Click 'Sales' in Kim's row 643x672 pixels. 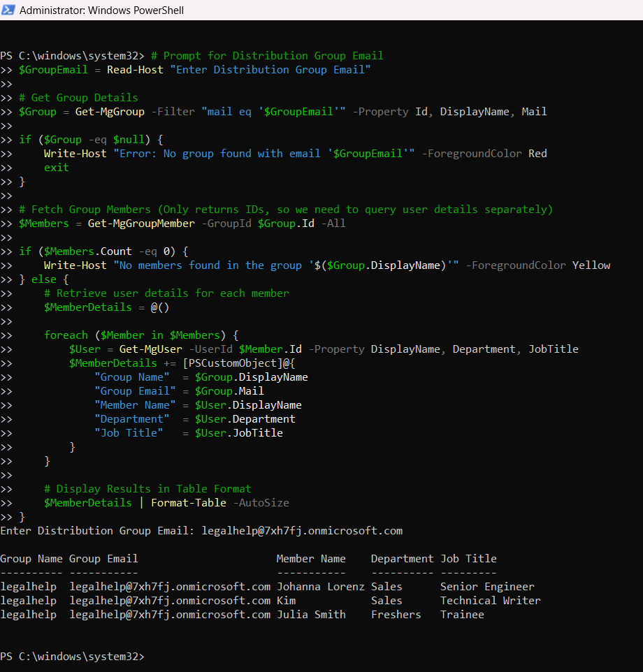(x=386, y=601)
